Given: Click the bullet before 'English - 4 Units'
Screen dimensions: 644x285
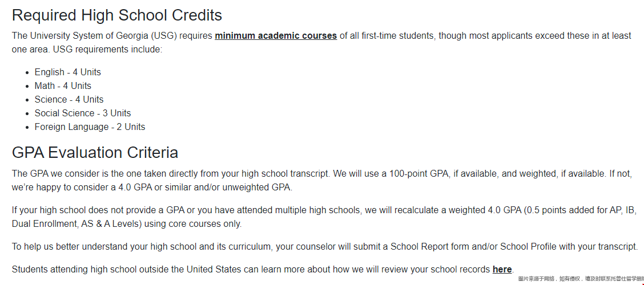Looking at the screenshot, I should 27,72.
